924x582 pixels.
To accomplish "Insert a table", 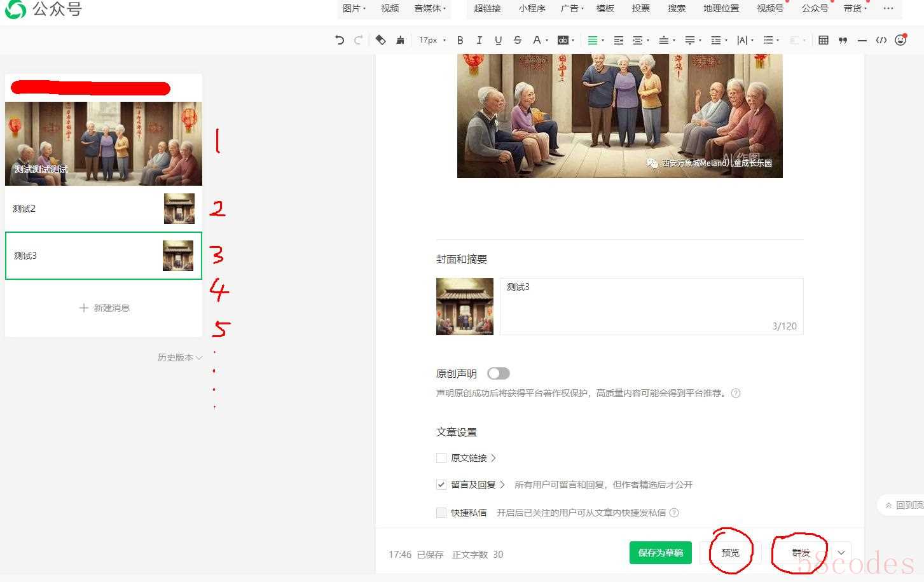I will pyautogui.click(x=824, y=40).
